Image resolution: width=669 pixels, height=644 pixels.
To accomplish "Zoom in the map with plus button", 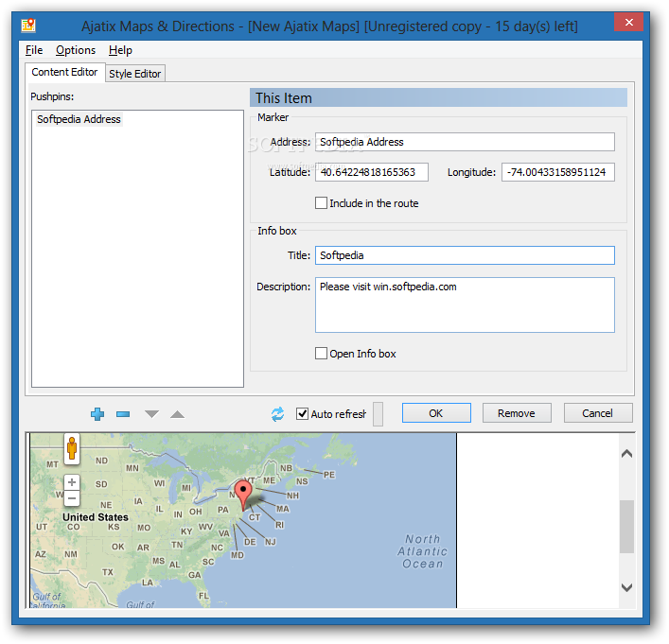I will point(72,482).
